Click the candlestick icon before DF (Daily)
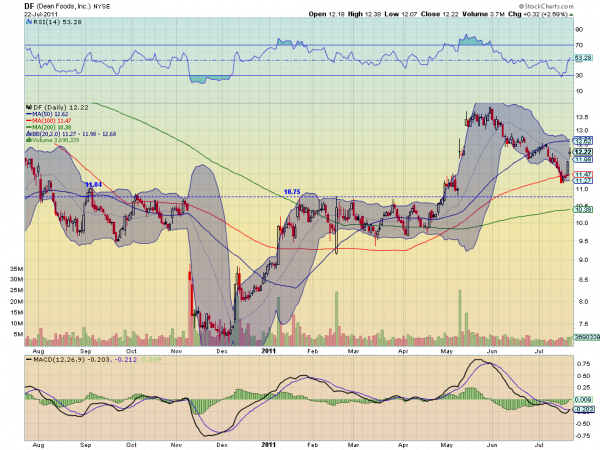The width and height of the screenshot is (600, 450). tap(29, 108)
